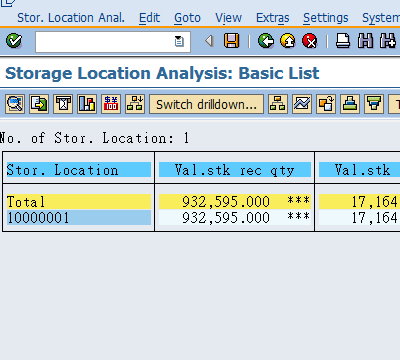The image size is (400, 360).
Task: Select the Val.stk rec qty column header
Action: point(235,170)
